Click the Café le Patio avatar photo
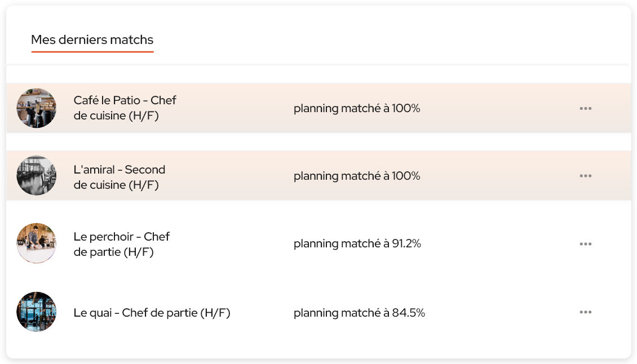637x364 pixels. coord(36,108)
